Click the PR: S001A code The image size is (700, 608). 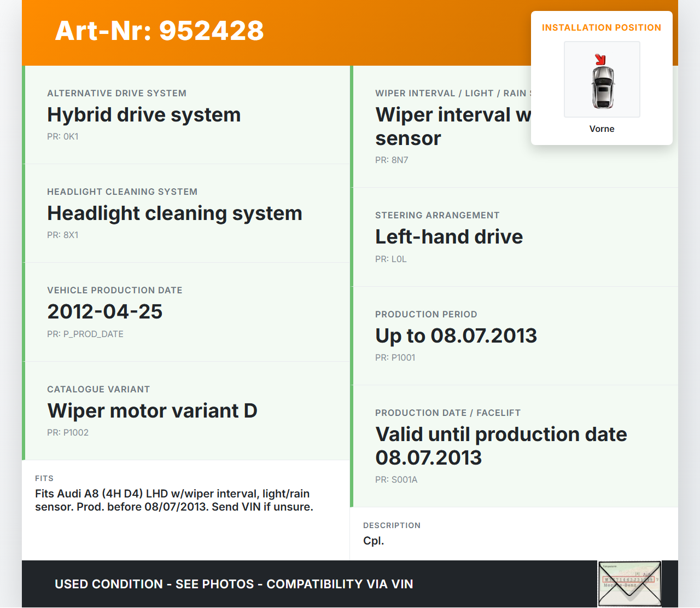point(396,480)
